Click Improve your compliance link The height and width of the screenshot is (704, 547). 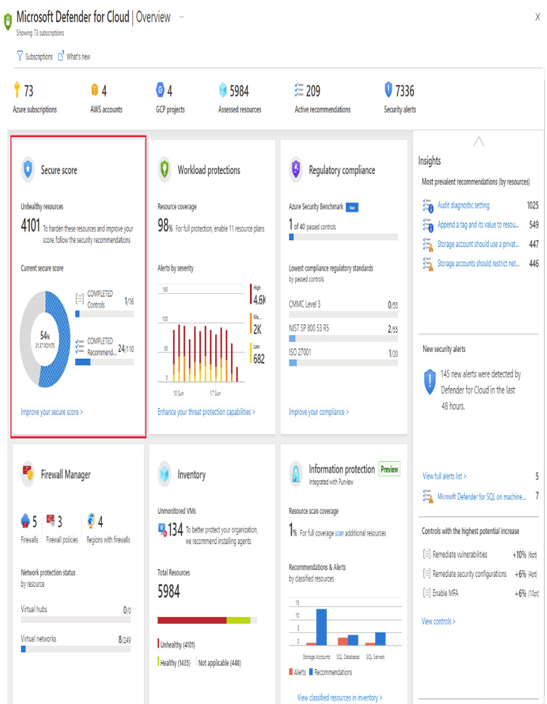[318, 412]
